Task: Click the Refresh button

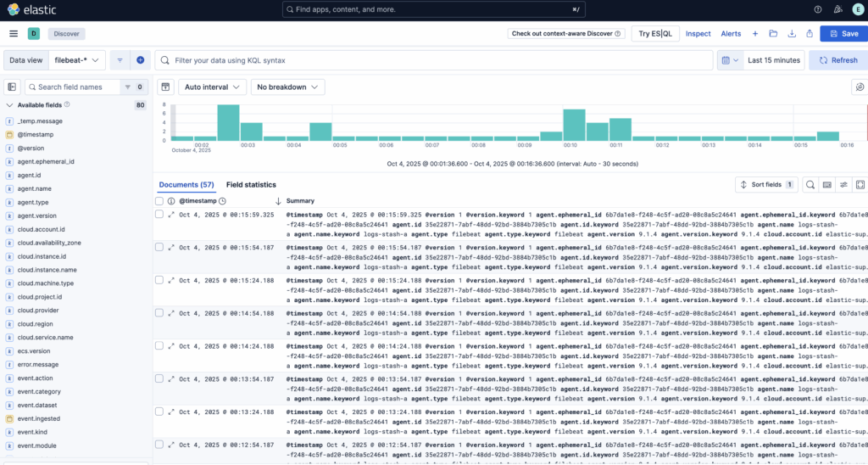Action: tap(837, 60)
